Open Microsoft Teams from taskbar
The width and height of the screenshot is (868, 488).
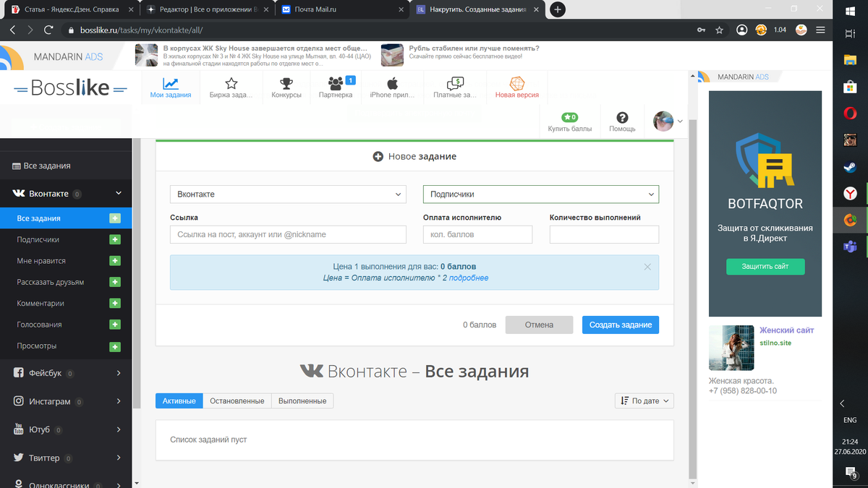tap(850, 247)
